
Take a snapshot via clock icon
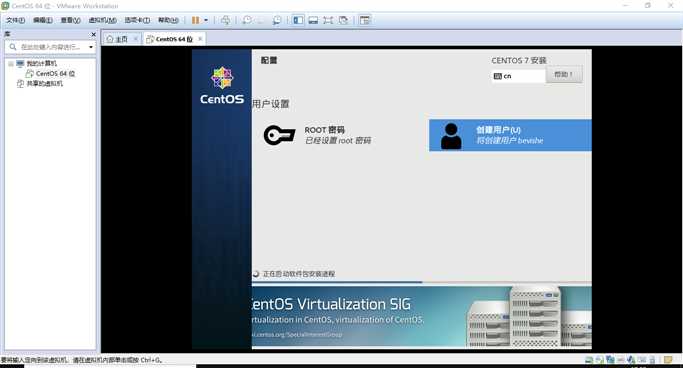pos(247,20)
